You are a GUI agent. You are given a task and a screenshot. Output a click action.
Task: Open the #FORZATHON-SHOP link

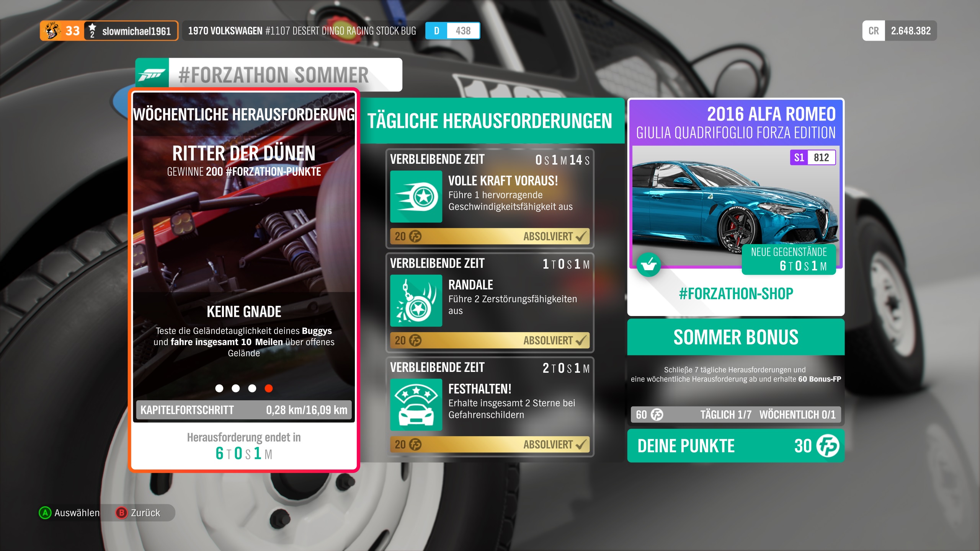pos(736,294)
